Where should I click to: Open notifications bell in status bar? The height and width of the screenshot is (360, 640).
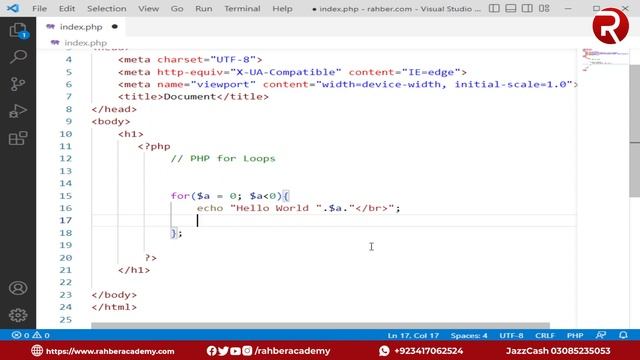pyautogui.click(x=623, y=335)
